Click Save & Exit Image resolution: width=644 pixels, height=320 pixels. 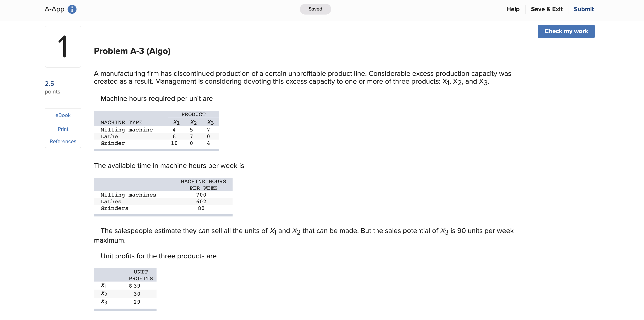click(547, 9)
